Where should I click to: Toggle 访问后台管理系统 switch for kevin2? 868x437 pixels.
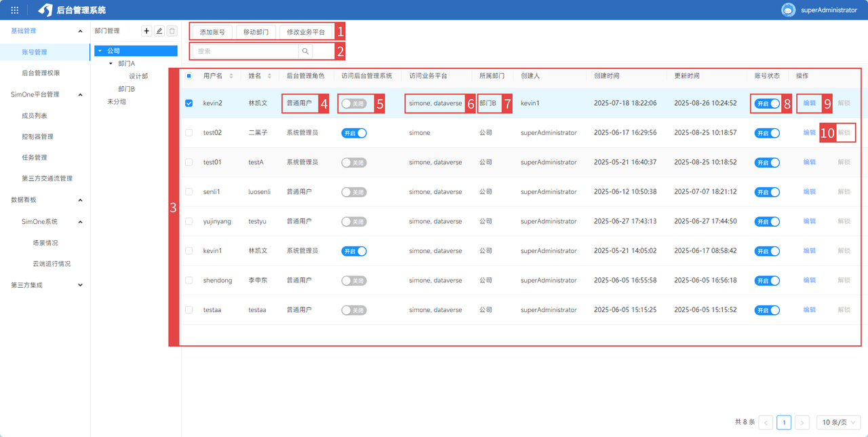coord(353,104)
